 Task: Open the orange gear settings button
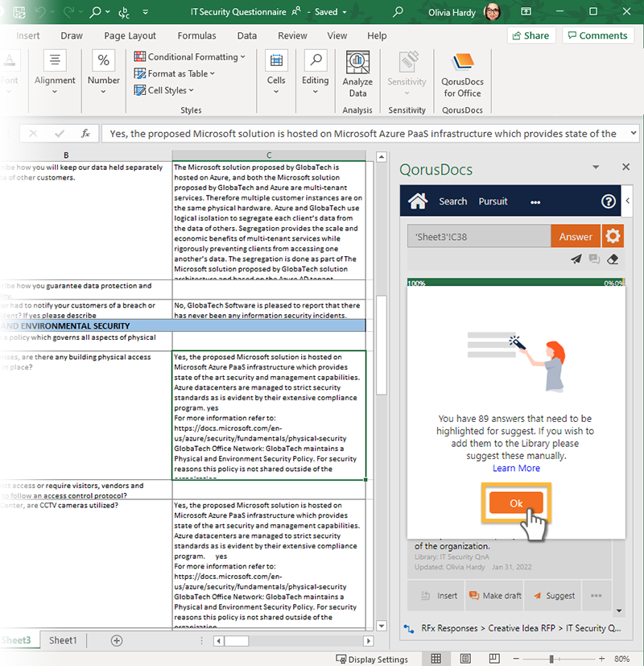point(613,237)
